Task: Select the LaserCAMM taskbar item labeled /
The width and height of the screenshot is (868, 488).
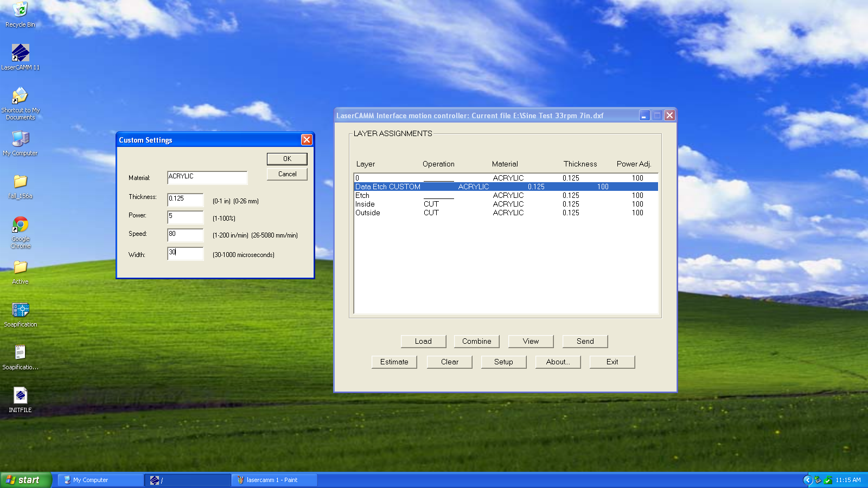Action: 188,480
